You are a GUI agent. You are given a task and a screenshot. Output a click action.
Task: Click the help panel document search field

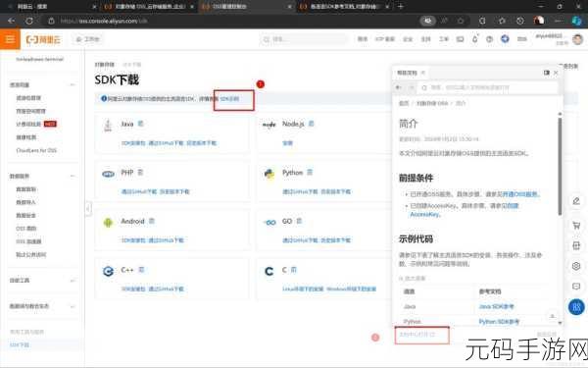point(487,88)
